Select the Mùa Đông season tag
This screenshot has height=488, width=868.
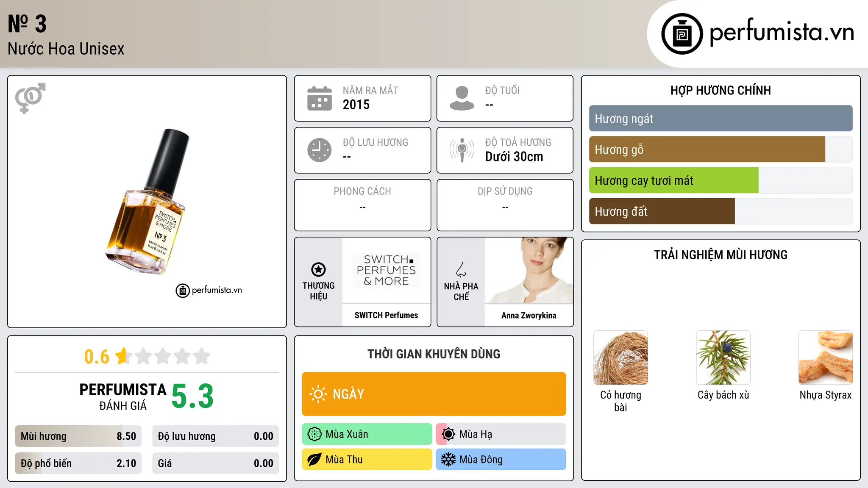[501, 460]
